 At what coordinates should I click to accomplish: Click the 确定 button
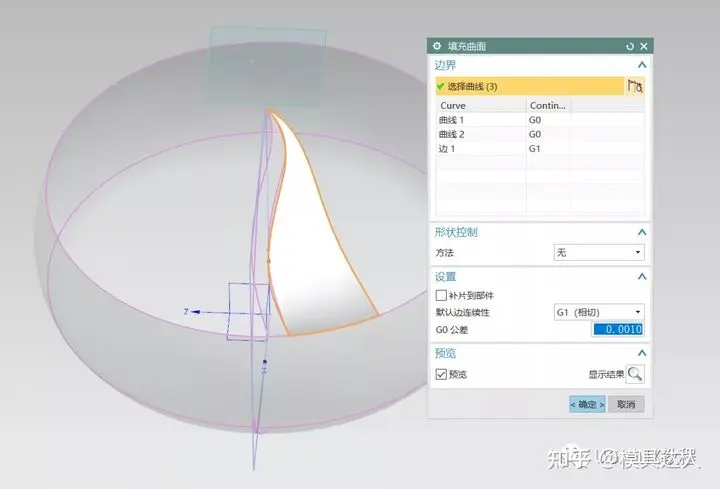click(x=587, y=404)
